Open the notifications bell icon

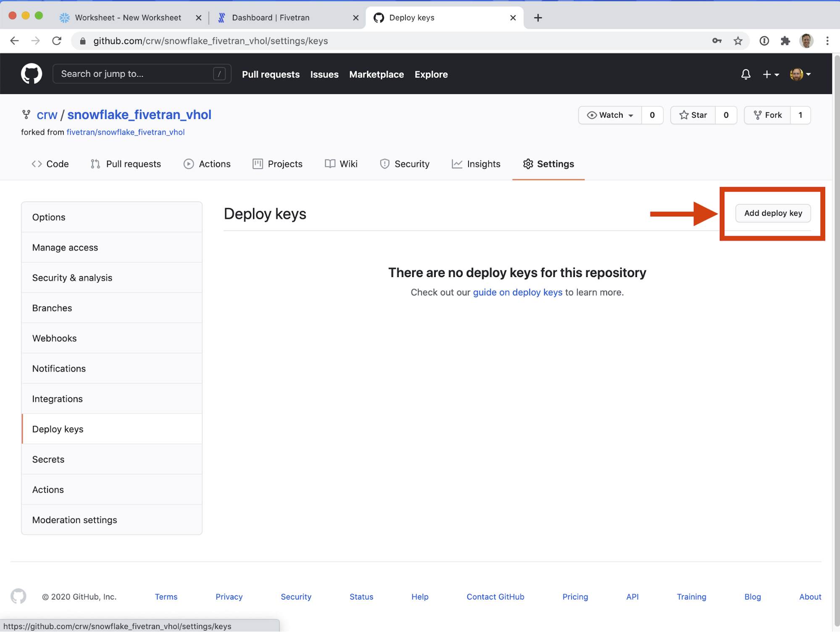tap(745, 74)
